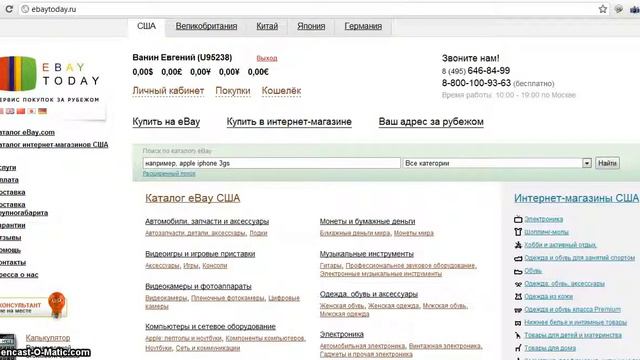Open the Кошелёк link
The image size is (640, 360).
point(281,91)
